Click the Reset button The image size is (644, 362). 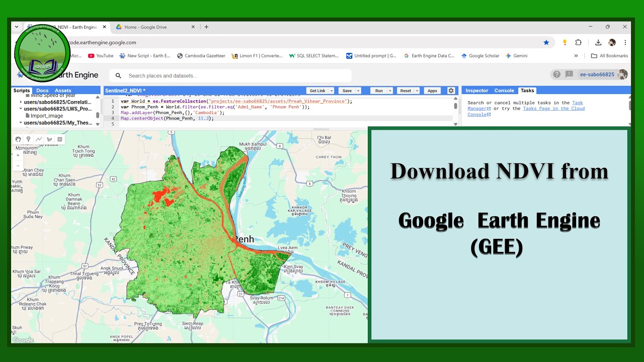coord(406,90)
